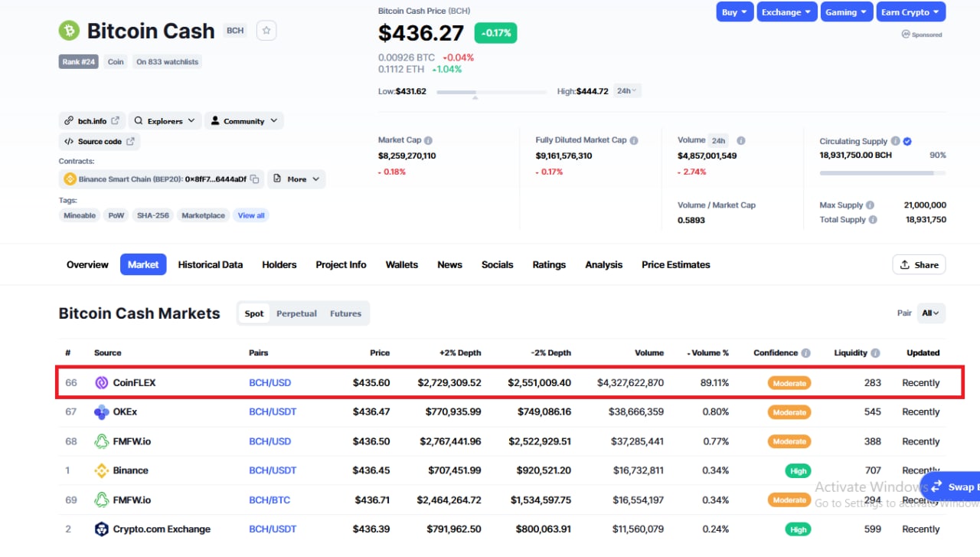This screenshot has width=980, height=557.
Task: Click the Volume info icon
Action: (x=740, y=140)
